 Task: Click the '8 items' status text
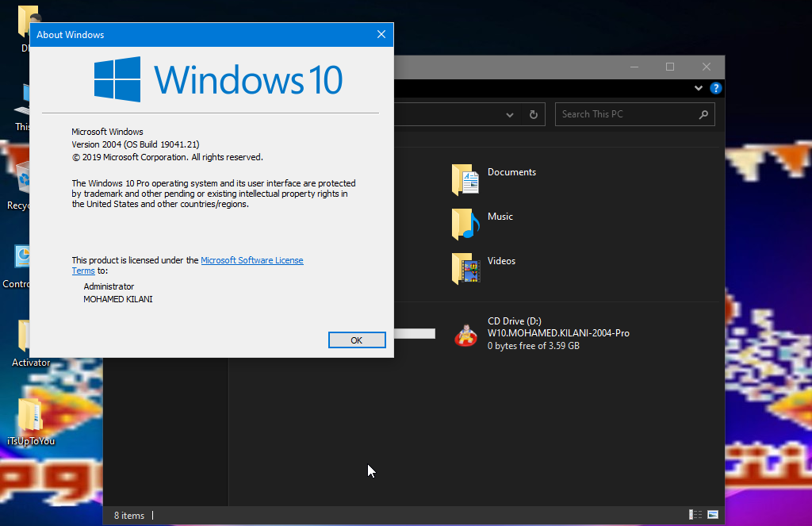[129, 515]
